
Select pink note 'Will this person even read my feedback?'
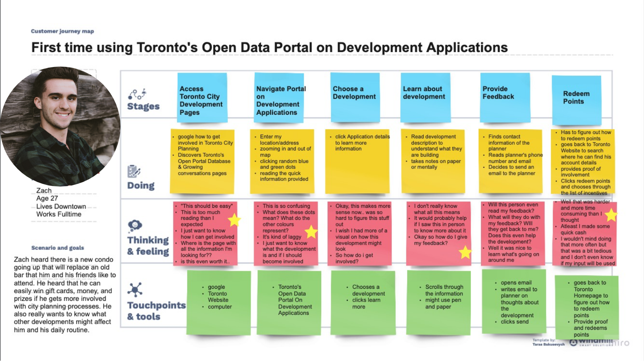(513, 233)
